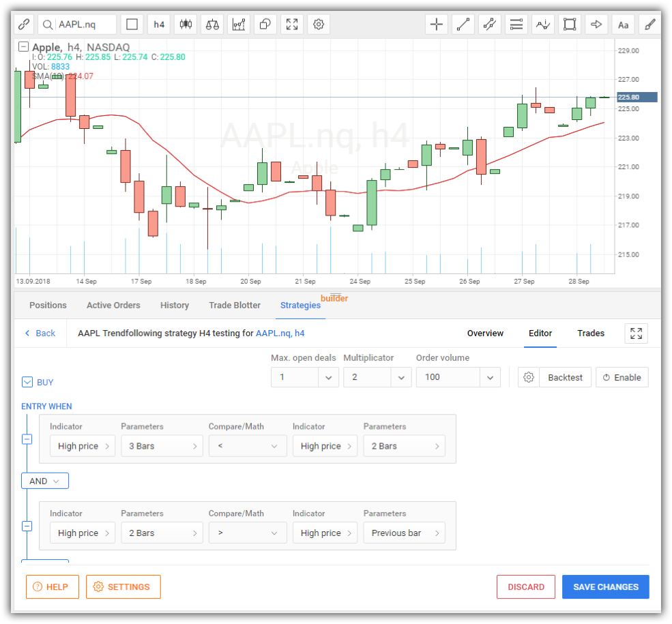Screen dimensions: 672x624
Task: Open chart settings gear in top toolbar
Action: pyautogui.click(x=319, y=25)
